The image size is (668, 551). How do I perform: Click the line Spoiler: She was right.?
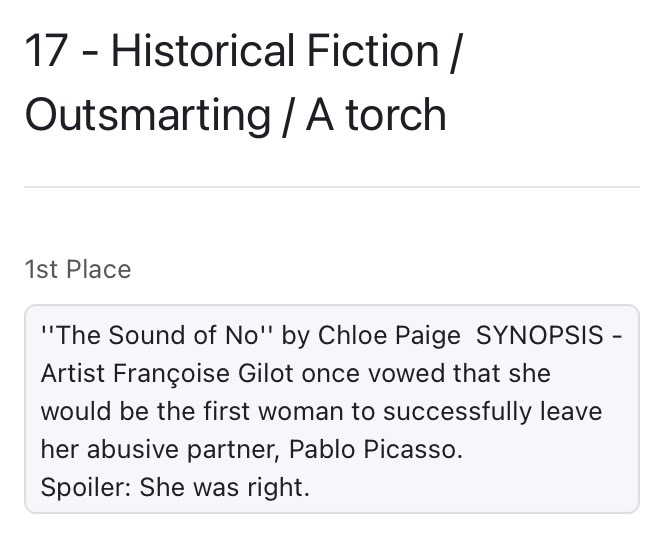pyautogui.click(x=176, y=487)
